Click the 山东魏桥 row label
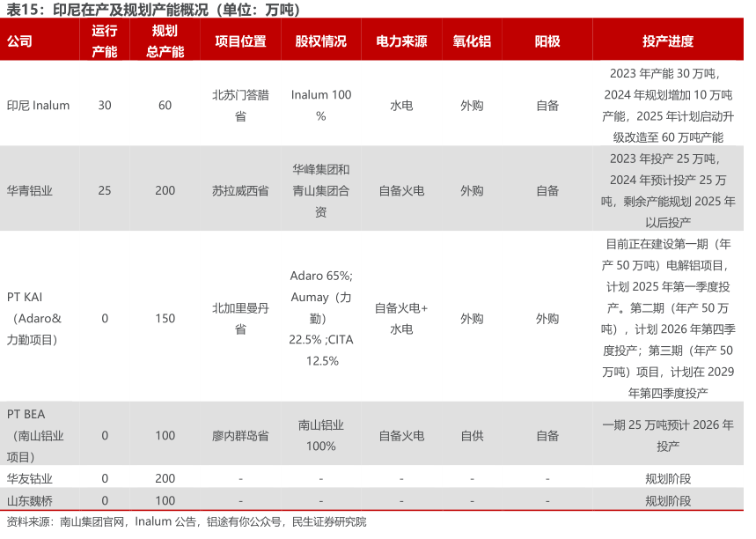 [x=30, y=500]
